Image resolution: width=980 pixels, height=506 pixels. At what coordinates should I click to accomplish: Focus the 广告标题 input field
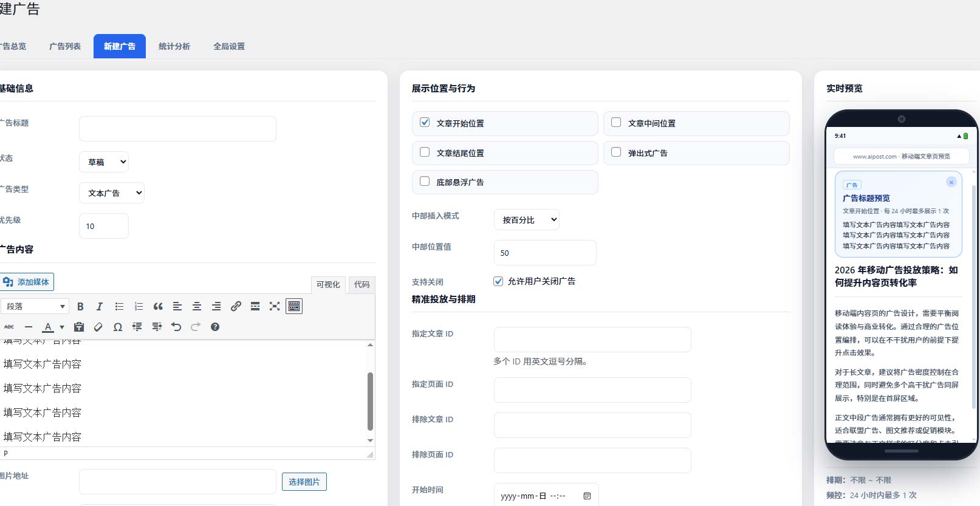pos(177,129)
